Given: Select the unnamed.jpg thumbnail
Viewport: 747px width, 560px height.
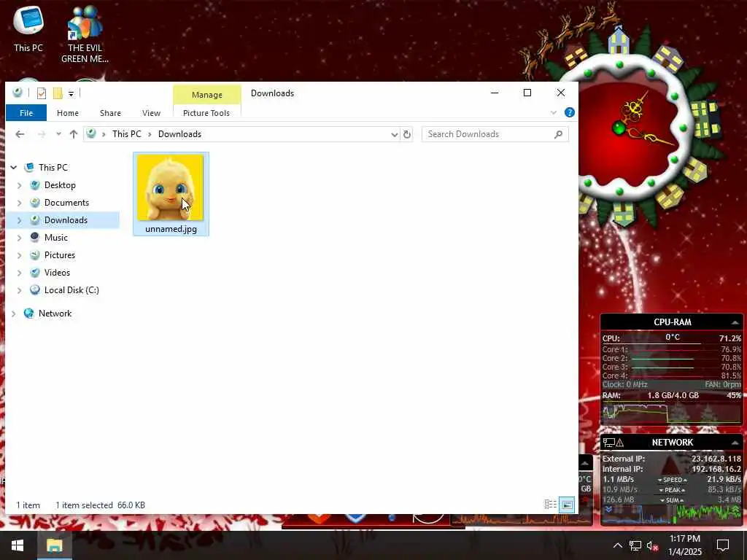Looking at the screenshot, I should coord(170,187).
